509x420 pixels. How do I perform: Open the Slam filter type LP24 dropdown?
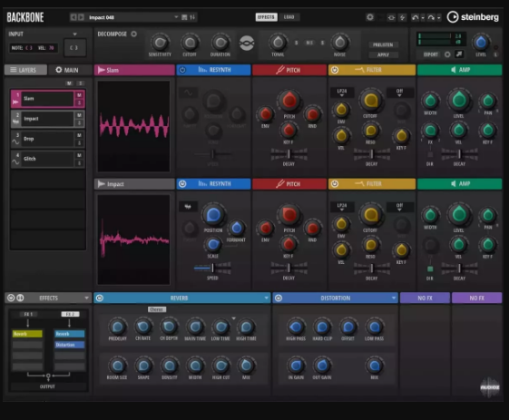click(x=342, y=93)
